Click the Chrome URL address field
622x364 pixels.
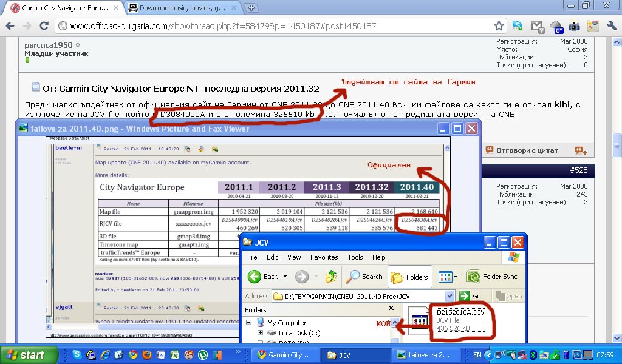point(273,26)
